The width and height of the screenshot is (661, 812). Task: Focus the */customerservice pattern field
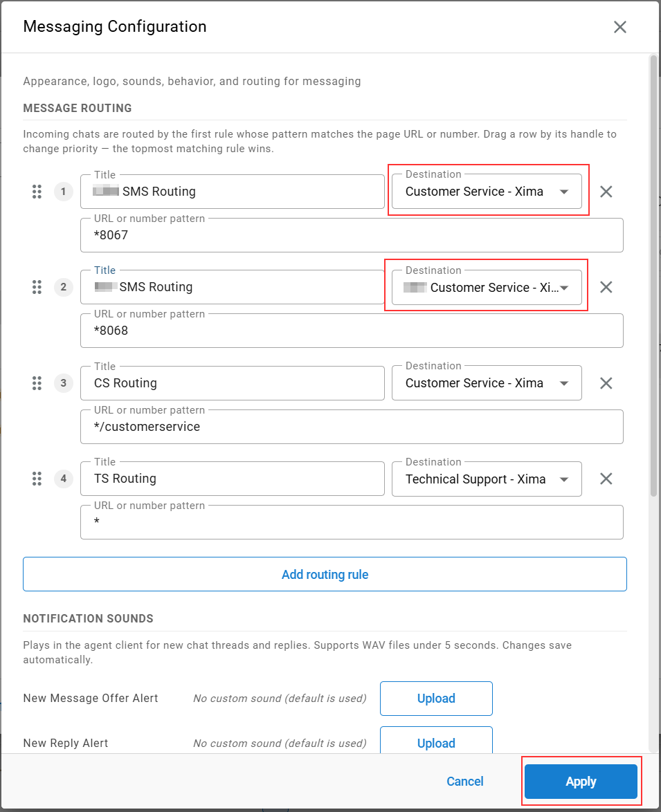pyautogui.click(x=352, y=427)
